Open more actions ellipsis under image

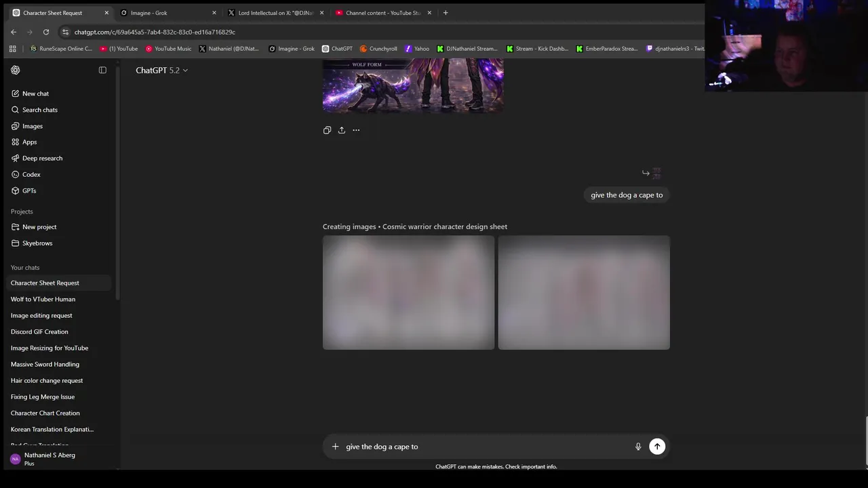point(356,130)
